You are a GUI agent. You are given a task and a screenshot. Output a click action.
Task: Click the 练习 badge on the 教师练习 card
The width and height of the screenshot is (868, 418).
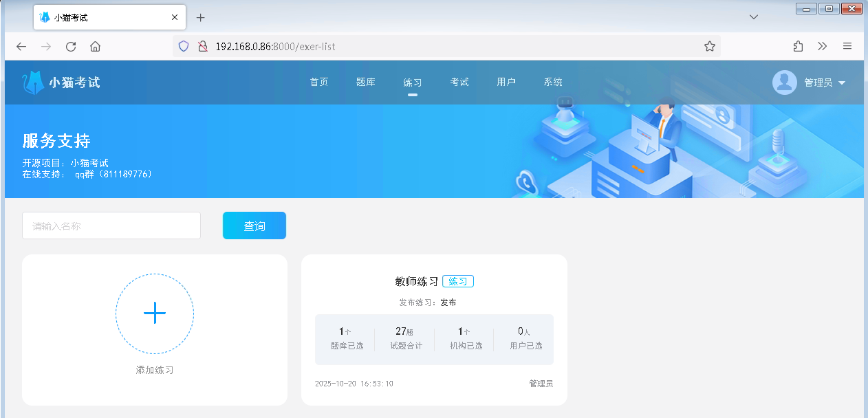[x=458, y=280]
